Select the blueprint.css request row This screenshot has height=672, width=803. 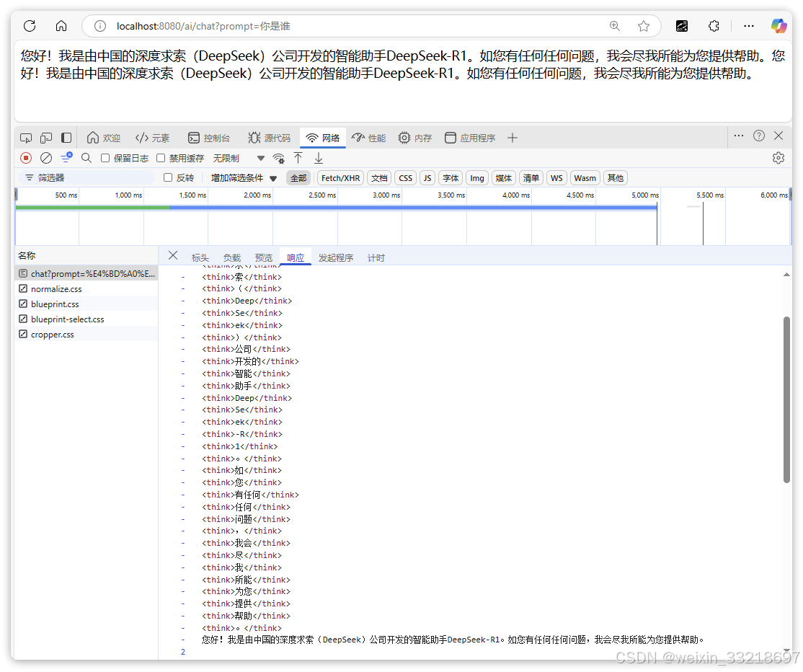click(86, 304)
